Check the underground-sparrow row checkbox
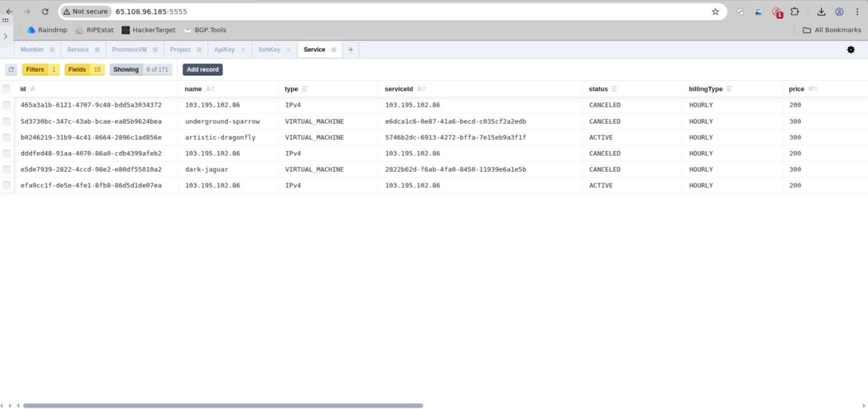Image resolution: width=868 pixels, height=409 pixels. (7, 121)
